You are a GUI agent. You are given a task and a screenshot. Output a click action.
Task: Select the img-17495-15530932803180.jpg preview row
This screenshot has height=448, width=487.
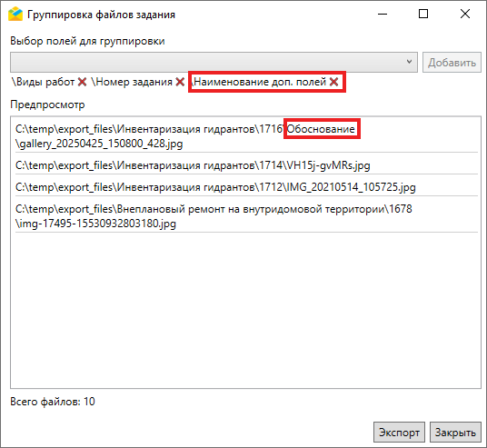click(x=246, y=216)
